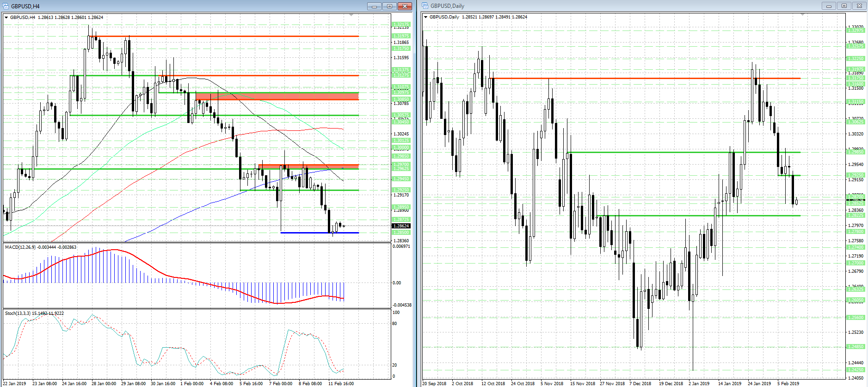Click the 5 Feb 2019 date label on Daily
The width and height of the screenshot is (868, 387).
788,383
